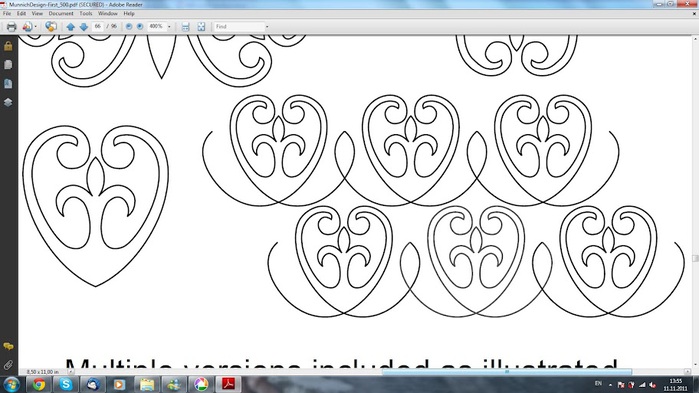Click the Collaborate globe icon in toolbar
Screen dimensions: 699x393
tap(51, 27)
